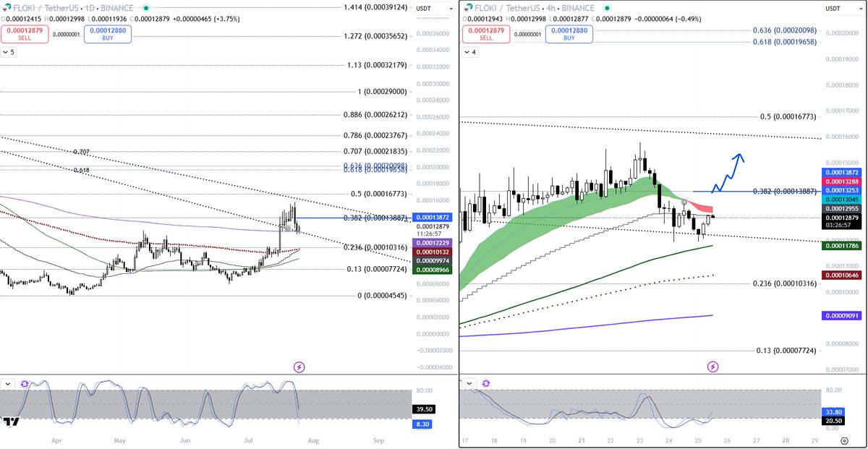Click the FLOKI coin logo on the 1D chart
868x449 pixels.
(7, 9)
